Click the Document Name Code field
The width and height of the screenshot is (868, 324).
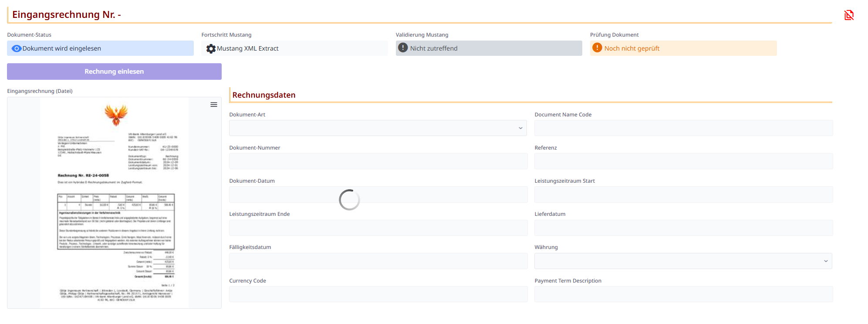(x=683, y=128)
